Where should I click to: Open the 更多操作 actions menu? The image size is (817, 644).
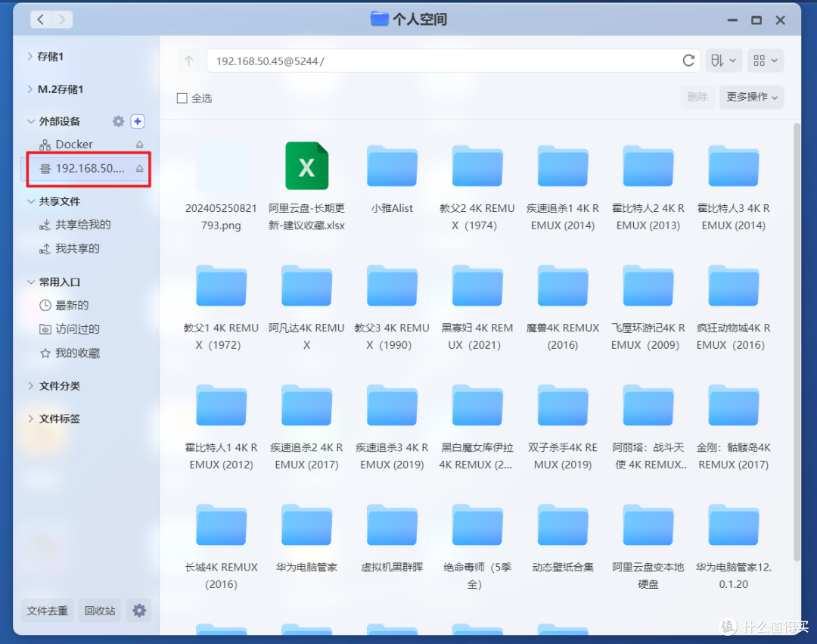tap(750, 98)
